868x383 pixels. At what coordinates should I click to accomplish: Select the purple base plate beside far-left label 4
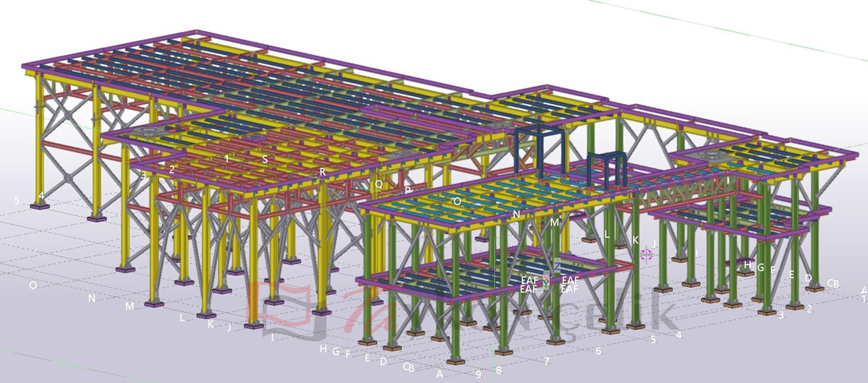tap(40, 206)
